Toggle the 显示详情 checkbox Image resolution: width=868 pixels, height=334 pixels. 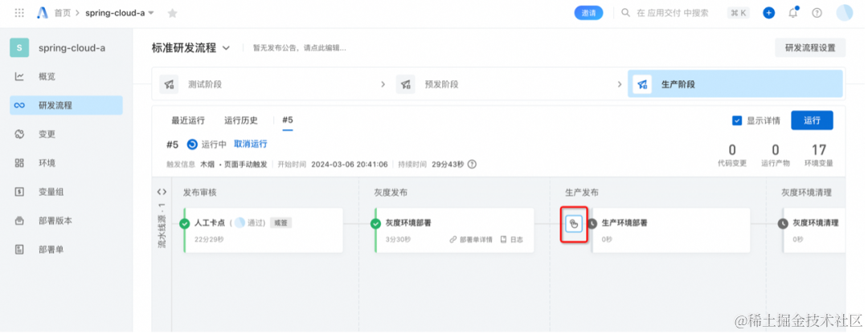737,120
